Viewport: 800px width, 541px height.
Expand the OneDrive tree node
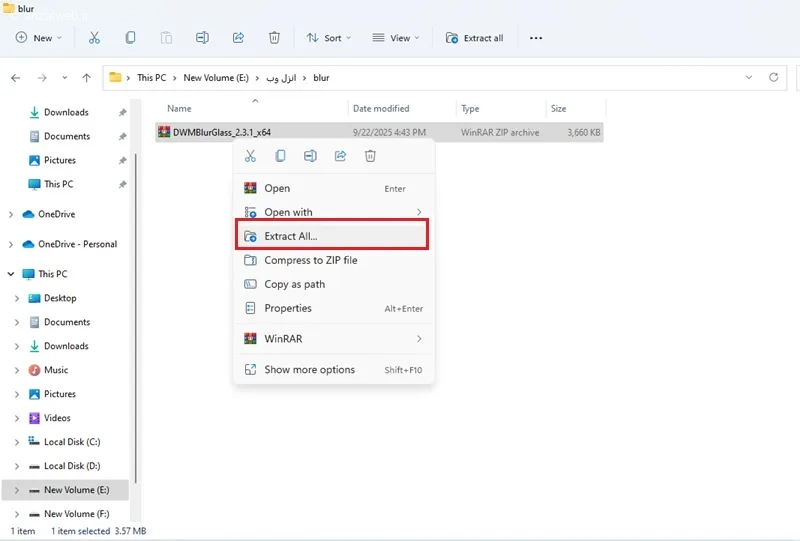click(x=11, y=214)
